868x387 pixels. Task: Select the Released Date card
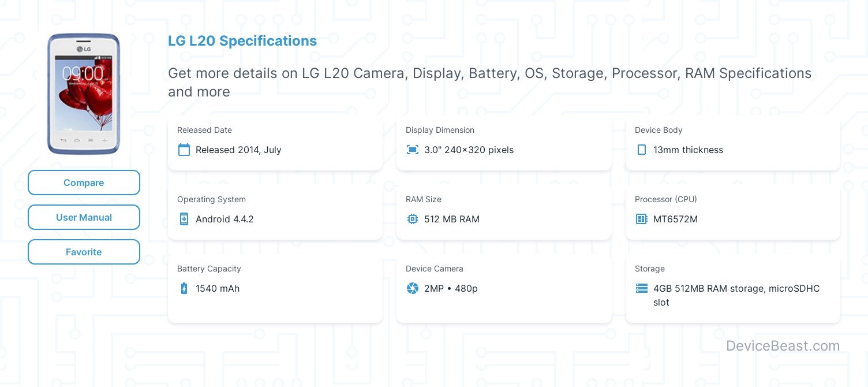[x=275, y=142]
